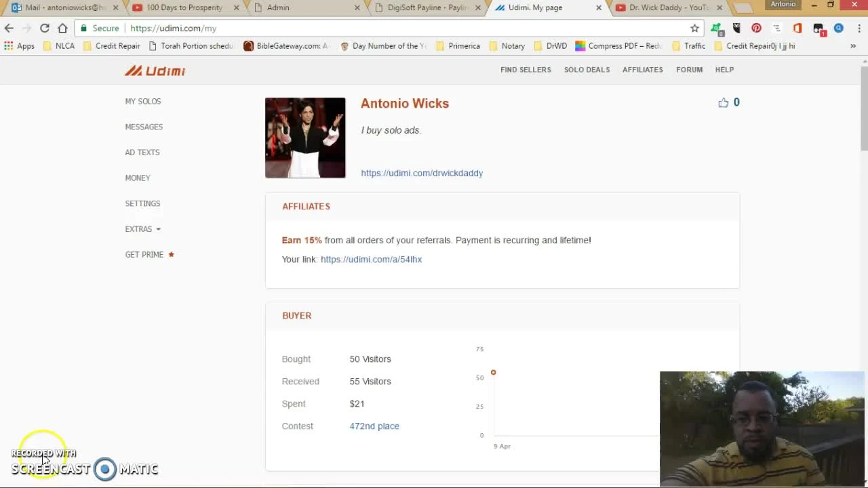Click the thumbs-up rating icon
The width and height of the screenshot is (868, 488).
[x=724, y=103]
